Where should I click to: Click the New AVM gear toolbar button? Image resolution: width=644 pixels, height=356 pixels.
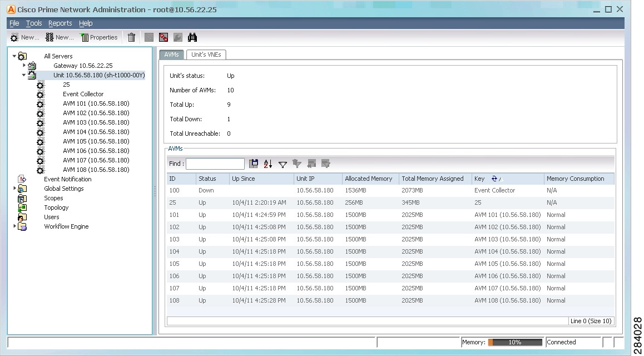[x=24, y=37]
